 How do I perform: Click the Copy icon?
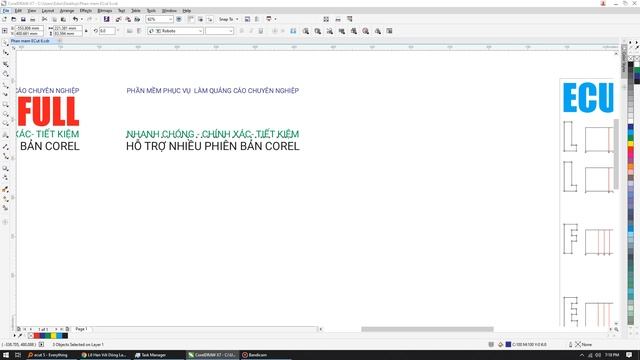pos(54,19)
